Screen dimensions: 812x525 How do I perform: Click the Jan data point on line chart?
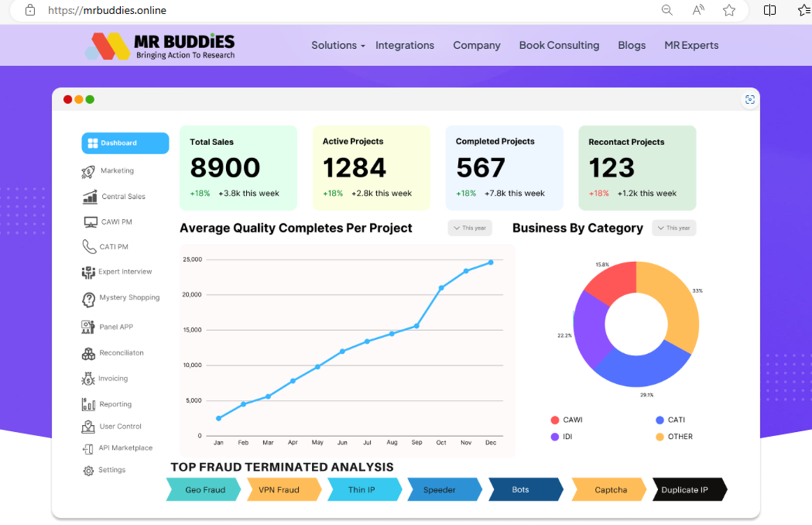point(219,418)
